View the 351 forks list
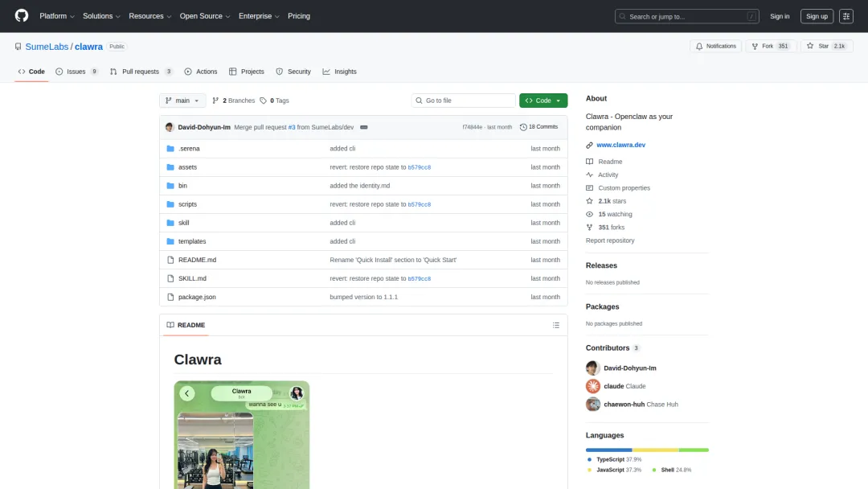The height and width of the screenshot is (489, 868). [x=605, y=228]
